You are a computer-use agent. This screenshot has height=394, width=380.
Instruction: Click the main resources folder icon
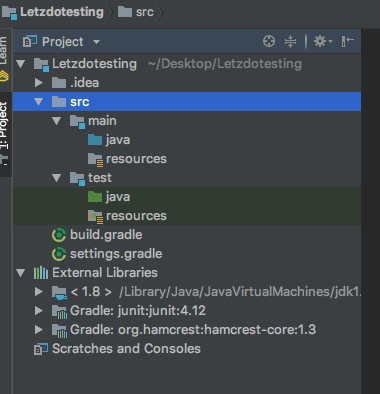[x=95, y=159]
